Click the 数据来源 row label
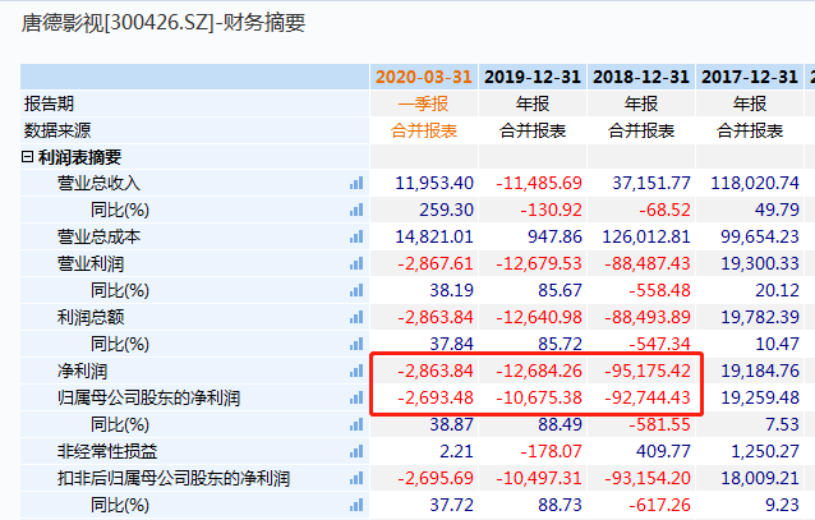 pos(57,130)
